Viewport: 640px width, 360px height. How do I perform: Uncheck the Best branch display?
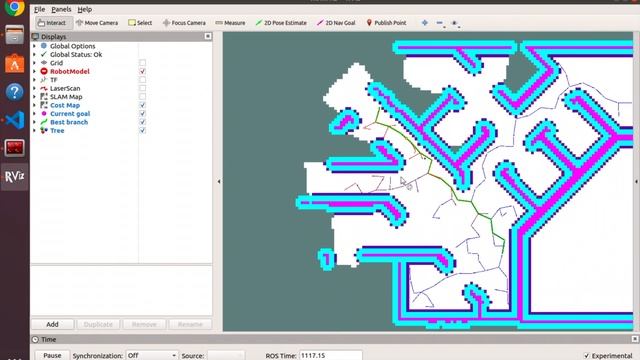pos(142,122)
